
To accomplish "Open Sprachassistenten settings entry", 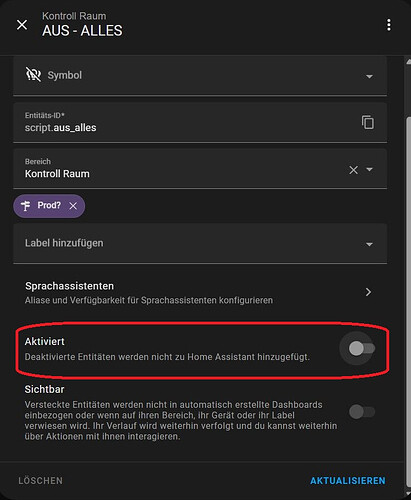I will [200, 293].
